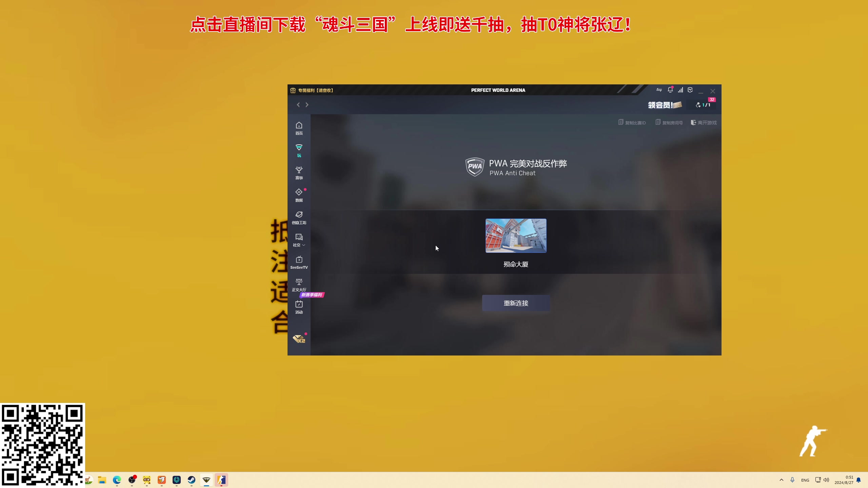Go to the 首页 home page
This screenshot has height=488, width=868.
coord(299,128)
